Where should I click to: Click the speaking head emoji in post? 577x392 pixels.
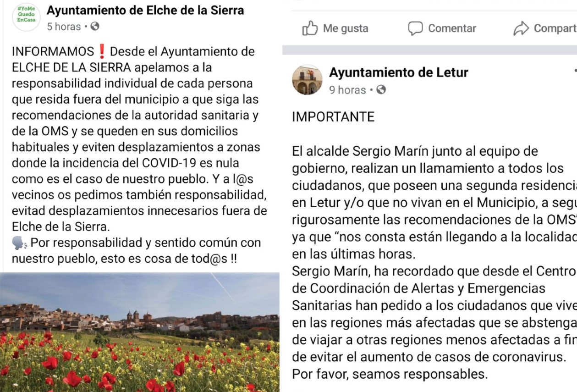(20, 243)
